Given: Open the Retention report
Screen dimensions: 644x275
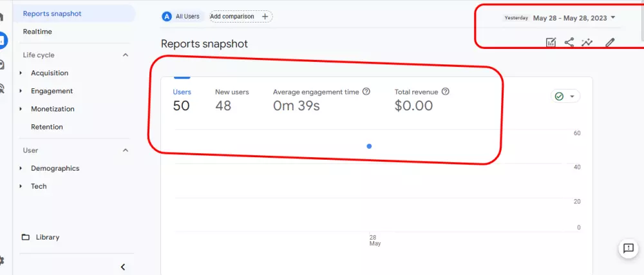Looking at the screenshot, I should 47,127.
